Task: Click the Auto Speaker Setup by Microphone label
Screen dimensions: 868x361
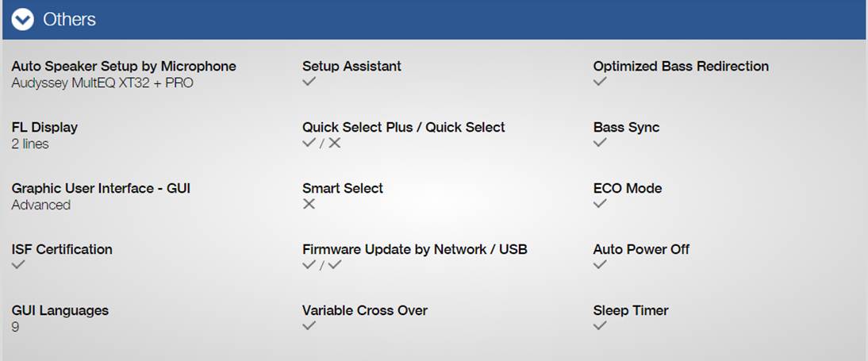Action: 124,67
